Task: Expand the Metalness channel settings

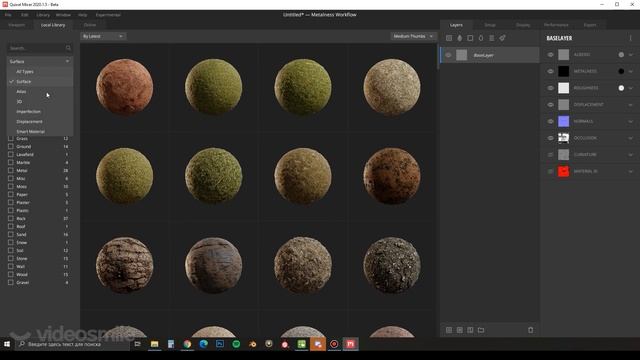Action: [x=631, y=71]
